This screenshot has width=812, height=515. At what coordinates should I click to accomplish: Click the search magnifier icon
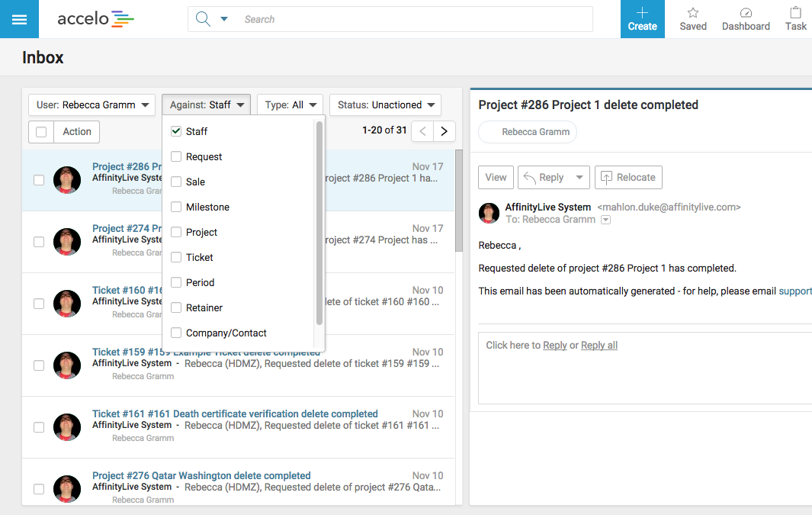point(203,18)
